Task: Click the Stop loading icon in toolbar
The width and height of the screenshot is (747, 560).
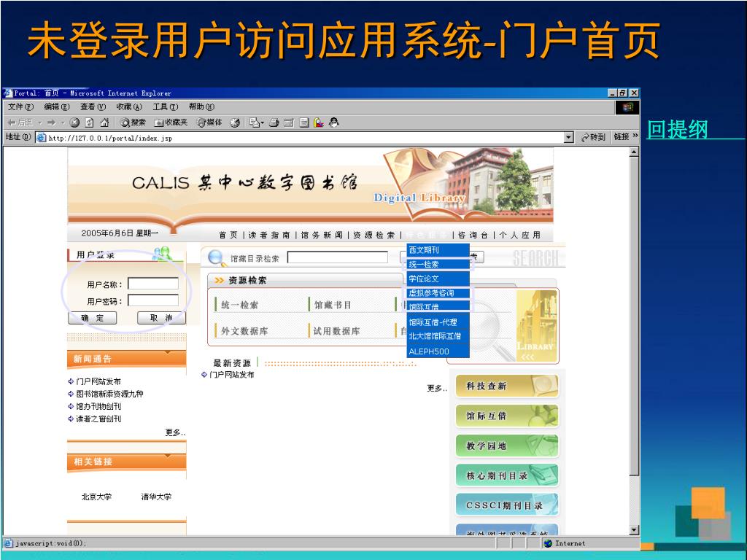Action: coord(74,122)
